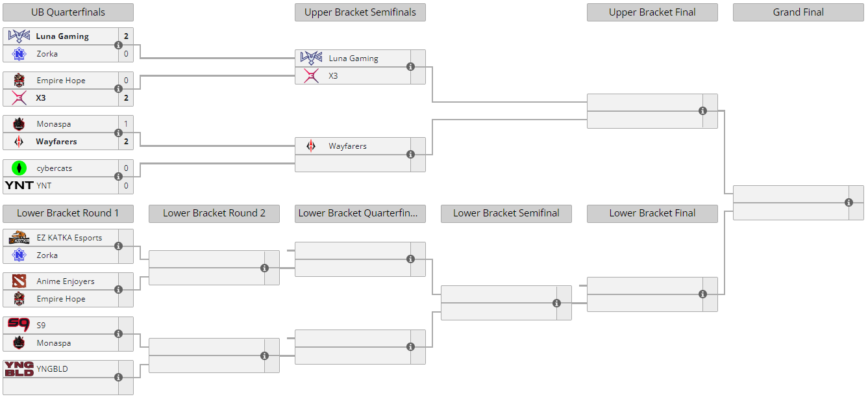
Task: Open info icon for cybercats vs YNT match
Action: coord(118,177)
